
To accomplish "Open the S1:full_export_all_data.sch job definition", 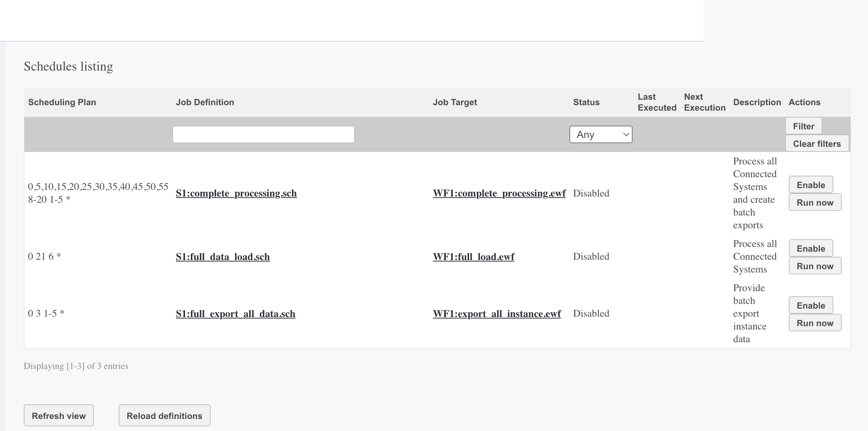I will pyautogui.click(x=235, y=313).
